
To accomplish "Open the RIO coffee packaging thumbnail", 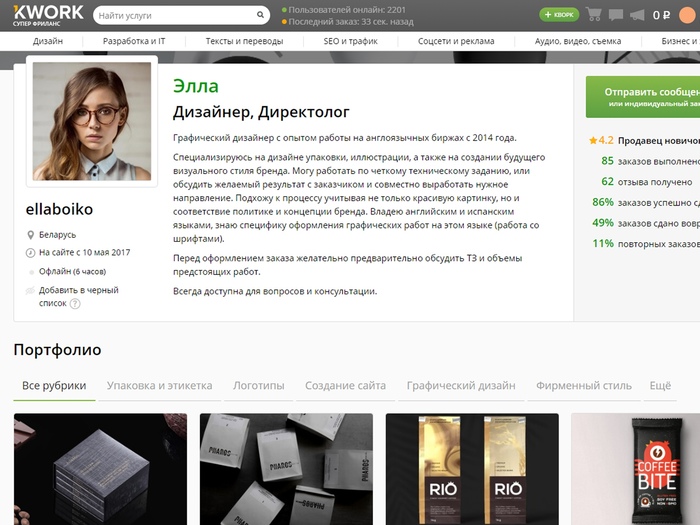I will [x=472, y=469].
